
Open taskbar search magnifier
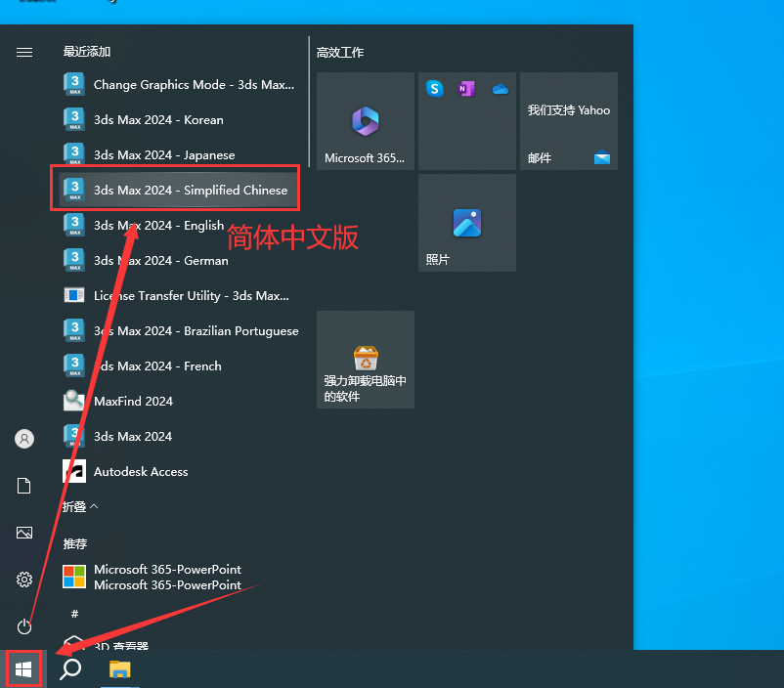tap(70, 669)
